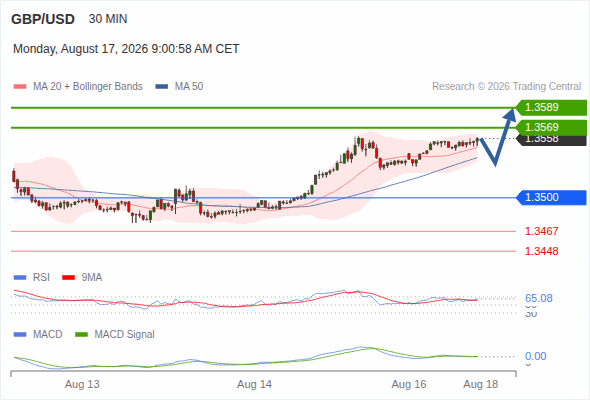This screenshot has width=590, height=400.
Task: Click the RSI blue legend marker
Action: 20,278
